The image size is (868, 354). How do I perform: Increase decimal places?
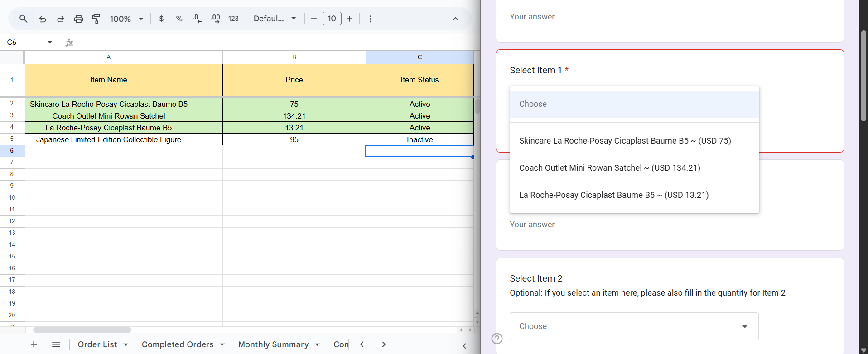(215, 19)
